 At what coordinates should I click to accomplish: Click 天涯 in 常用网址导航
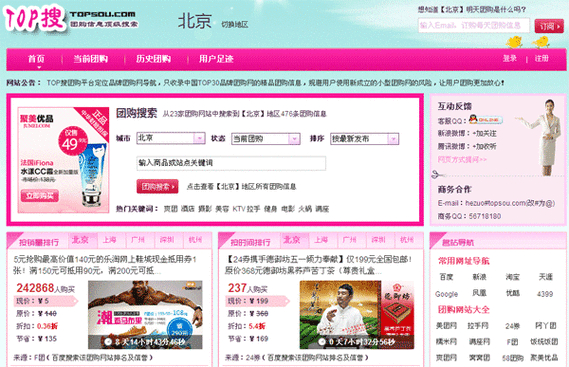coord(545,277)
